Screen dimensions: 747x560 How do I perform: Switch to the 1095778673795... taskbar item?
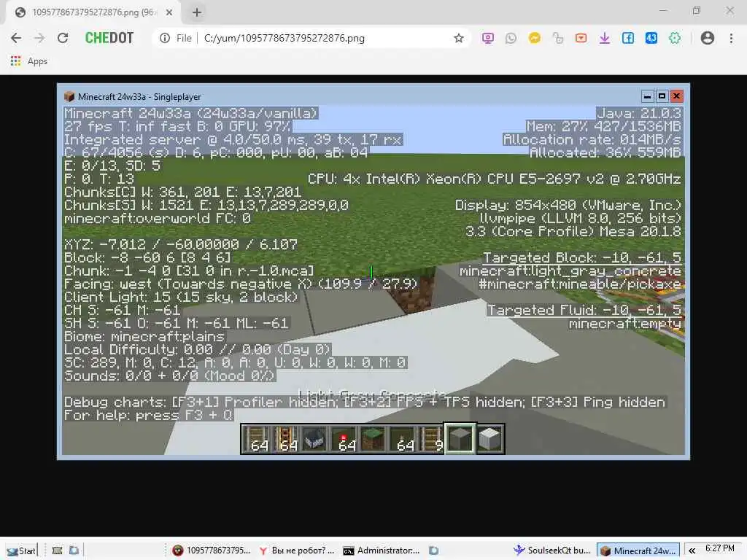[x=212, y=551]
